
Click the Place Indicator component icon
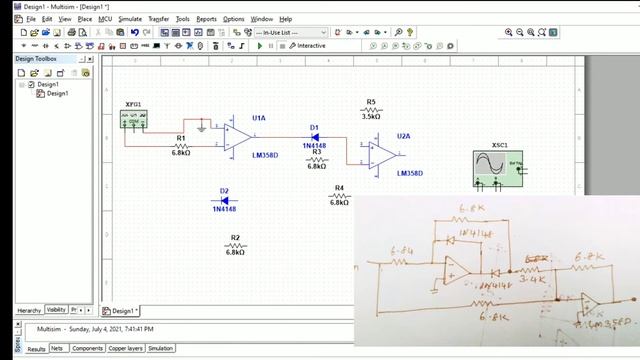123,46
